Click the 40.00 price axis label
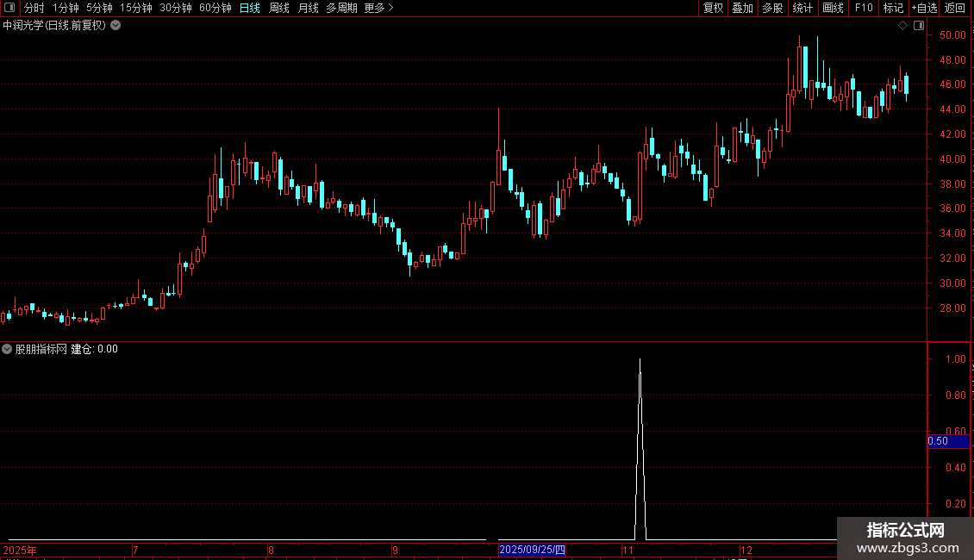This screenshot has height=560, width=974. pyautogui.click(x=952, y=159)
